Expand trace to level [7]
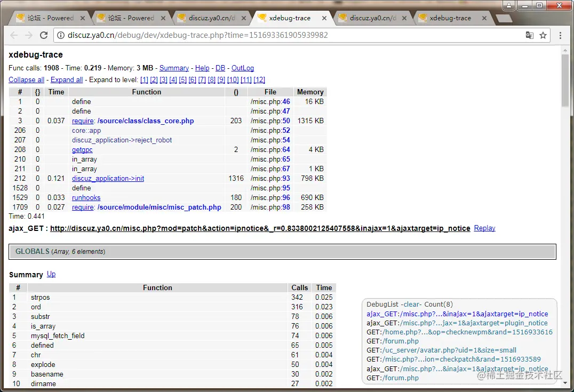 pos(202,80)
